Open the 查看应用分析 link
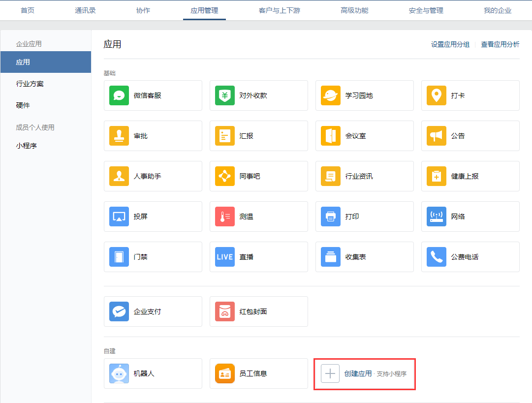The height and width of the screenshot is (403, 532). (x=500, y=44)
